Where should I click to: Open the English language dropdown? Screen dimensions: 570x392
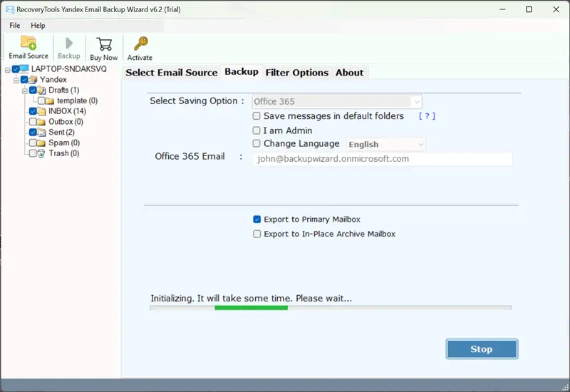(386, 145)
